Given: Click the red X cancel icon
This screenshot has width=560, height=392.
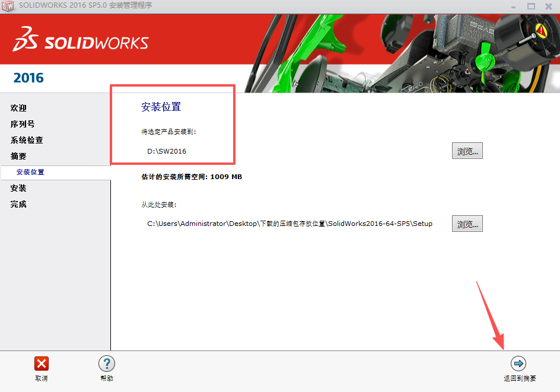Looking at the screenshot, I should click(x=41, y=363).
